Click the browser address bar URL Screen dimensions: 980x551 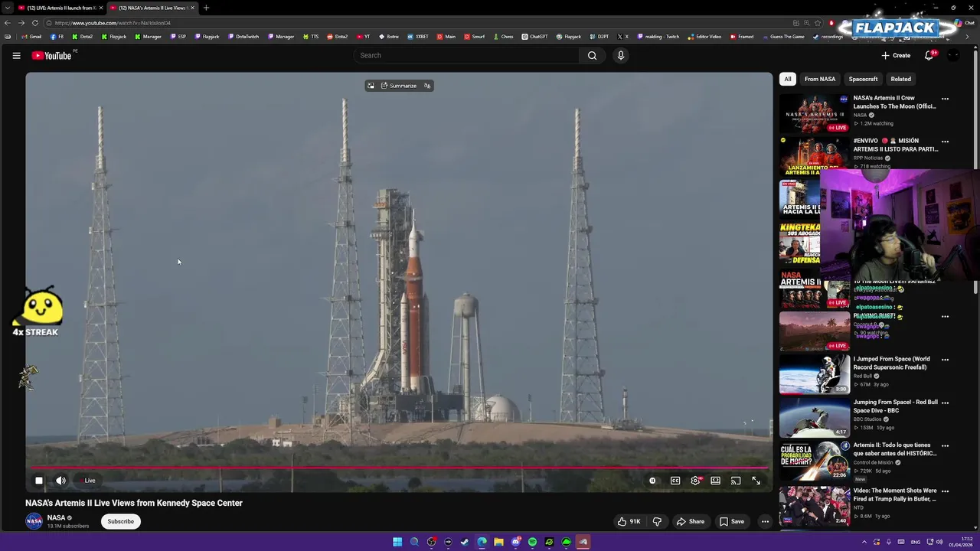(113, 23)
